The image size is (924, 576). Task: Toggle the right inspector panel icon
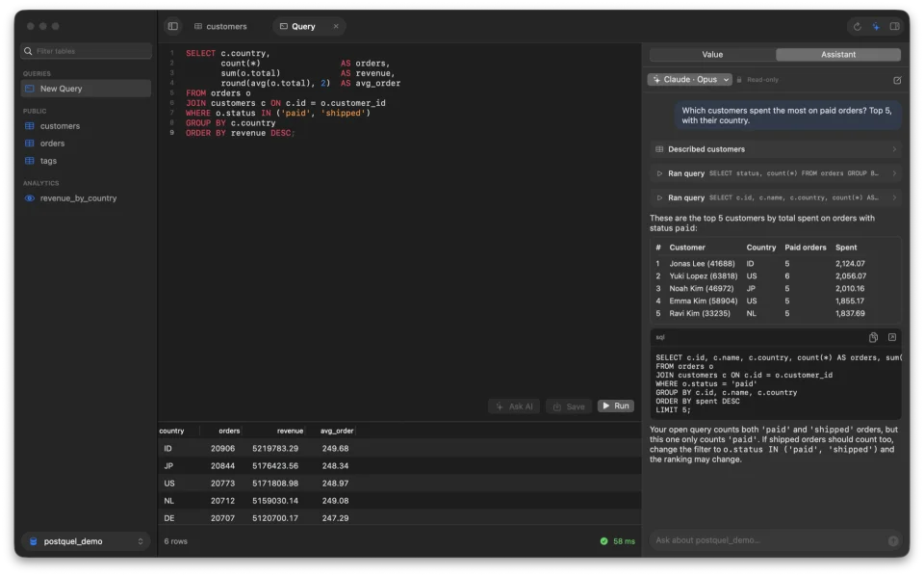click(x=894, y=27)
